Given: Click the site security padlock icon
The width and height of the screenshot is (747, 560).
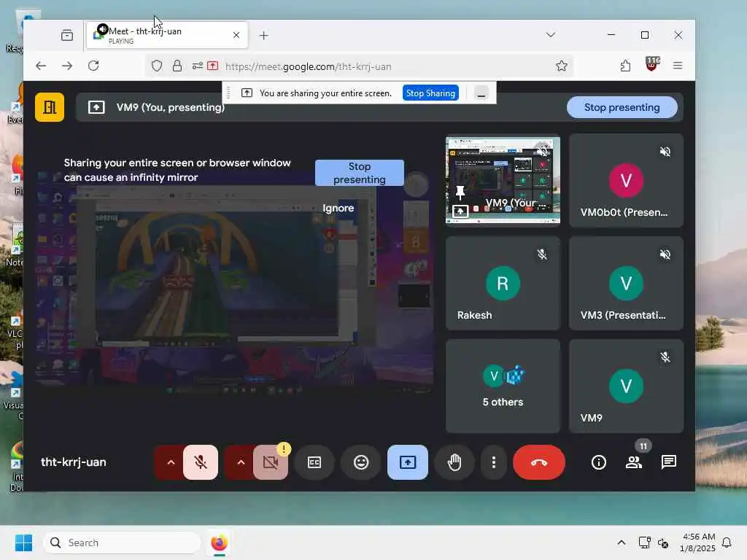Looking at the screenshot, I should click(177, 66).
